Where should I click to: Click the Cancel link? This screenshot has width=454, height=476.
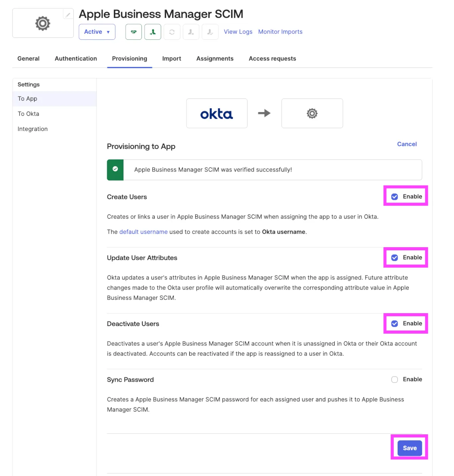click(407, 144)
